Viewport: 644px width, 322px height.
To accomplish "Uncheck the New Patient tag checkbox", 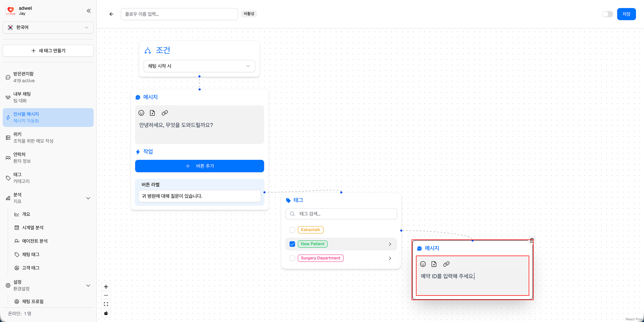I will pyautogui.click(x=292, y=244).
